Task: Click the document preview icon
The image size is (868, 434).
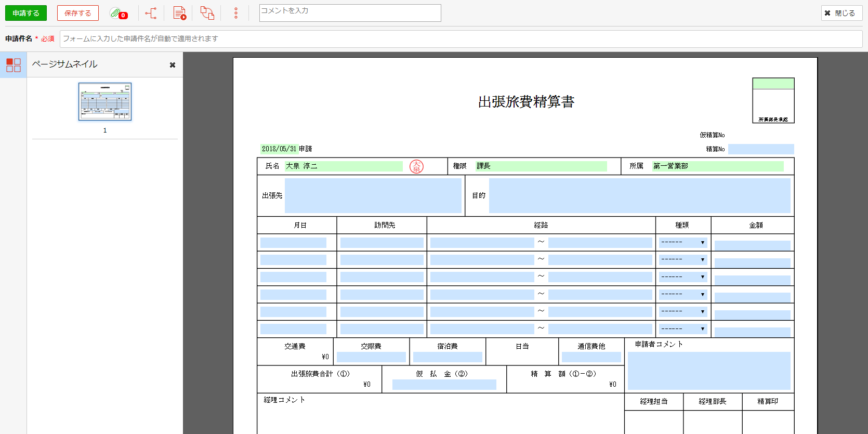Action: coord(179,13)
